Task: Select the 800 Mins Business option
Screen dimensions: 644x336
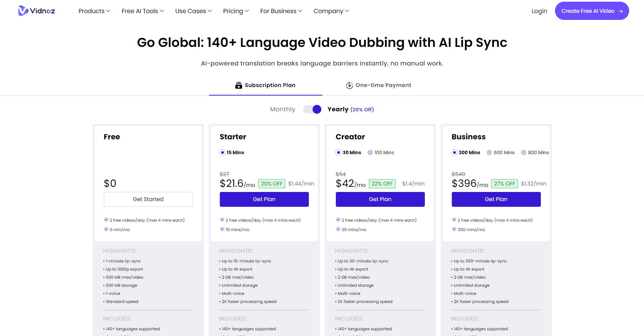Action: tap(524, 152)
